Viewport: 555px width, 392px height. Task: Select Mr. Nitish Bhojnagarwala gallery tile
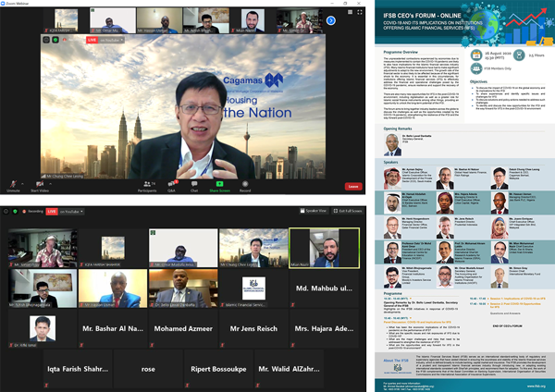43,288
